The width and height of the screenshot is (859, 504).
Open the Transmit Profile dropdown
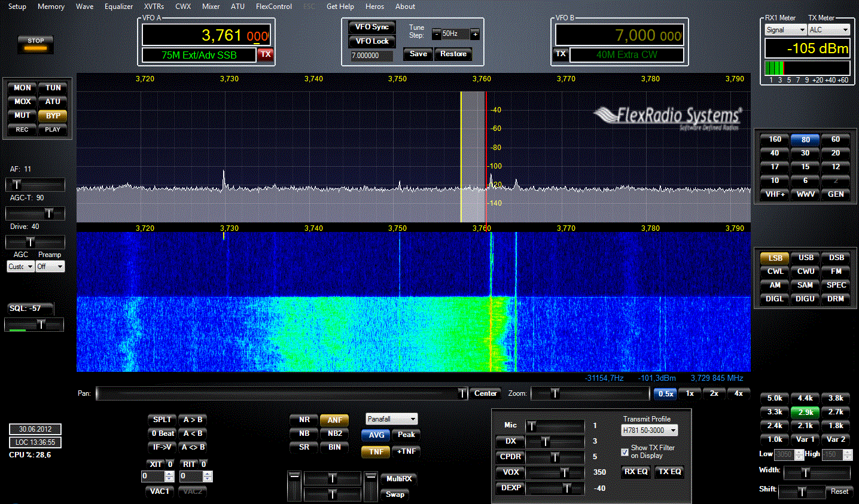coord(648,430)
